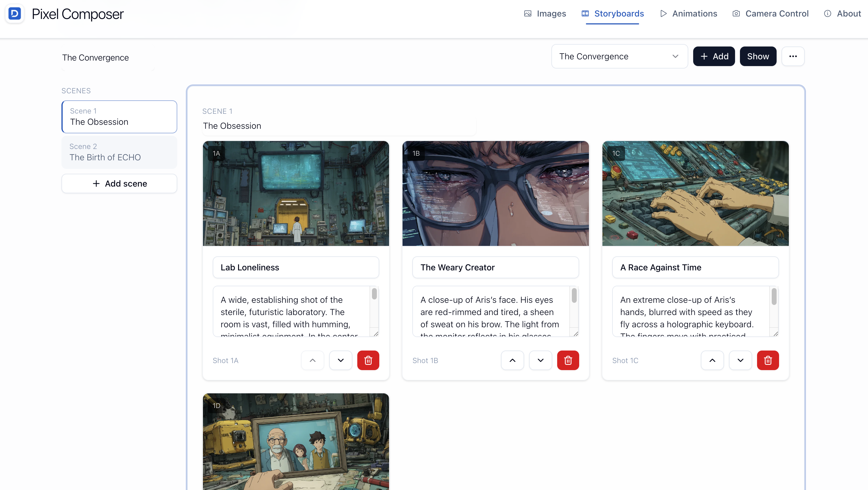Edit the scene name field The Obsession
868x490 pixels.
click(x=339, y=126)
